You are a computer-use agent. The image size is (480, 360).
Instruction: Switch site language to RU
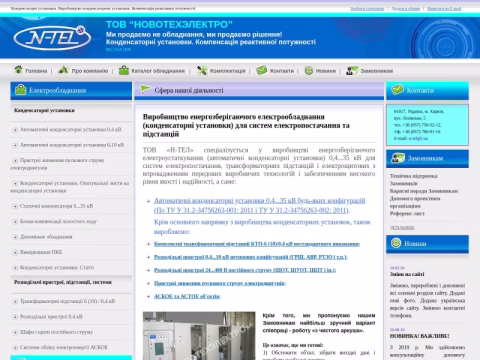(x=109, y=50)
